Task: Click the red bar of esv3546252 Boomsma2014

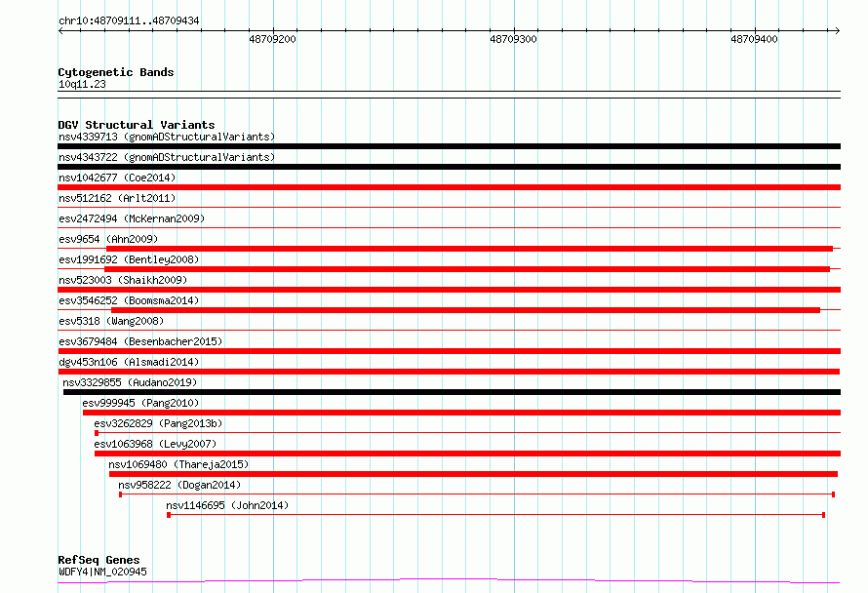Action: (465, 310)
